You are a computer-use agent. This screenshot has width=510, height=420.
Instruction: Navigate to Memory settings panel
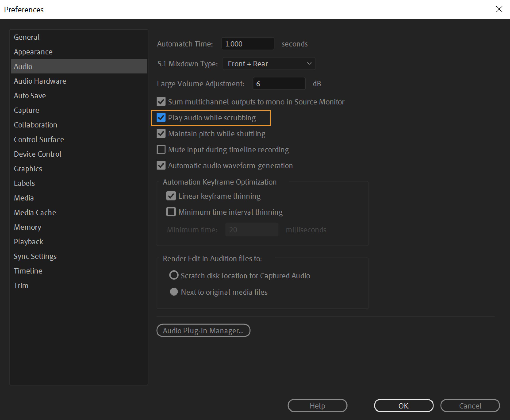[x=27, y=227]
